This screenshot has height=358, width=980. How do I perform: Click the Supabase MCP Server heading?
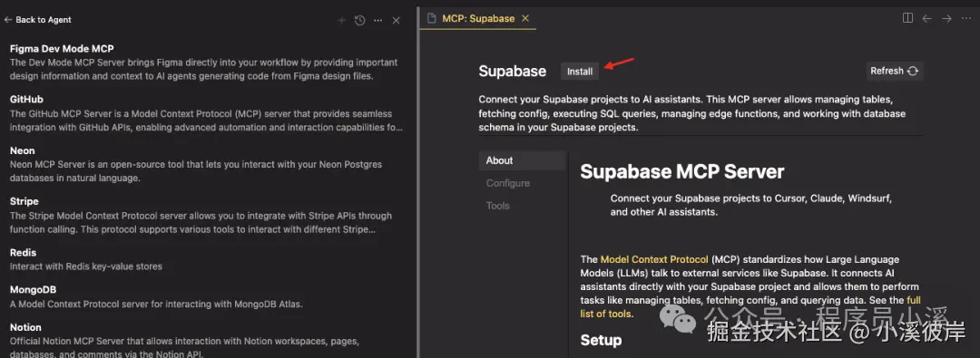(681, 171)
